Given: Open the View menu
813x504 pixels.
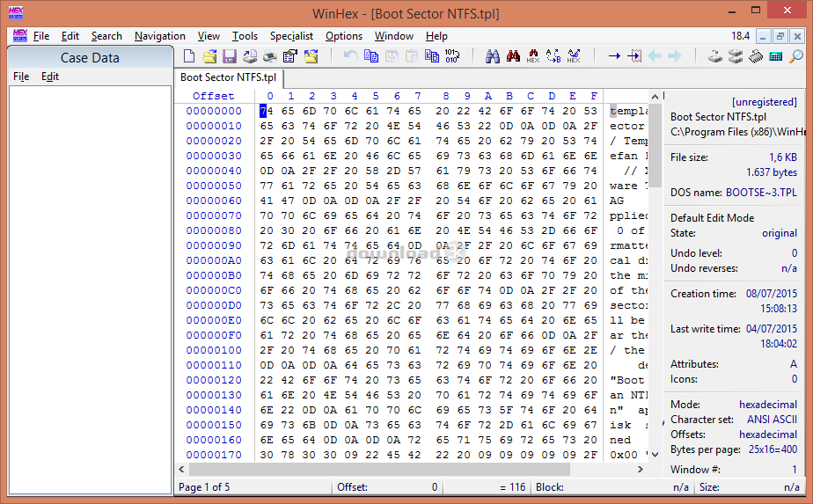Looking at the screenshot, I should click(x=209, y=36).
